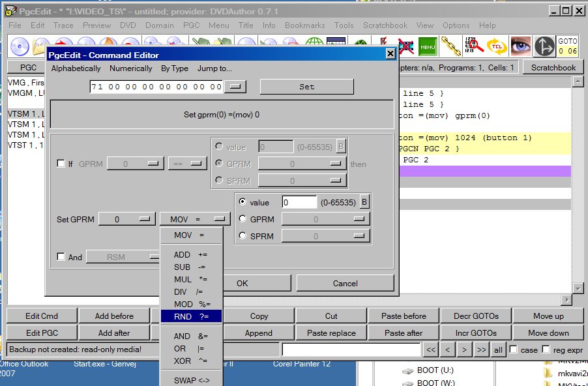Toggle the reg expr checkbox

click(x=546, y=349)
